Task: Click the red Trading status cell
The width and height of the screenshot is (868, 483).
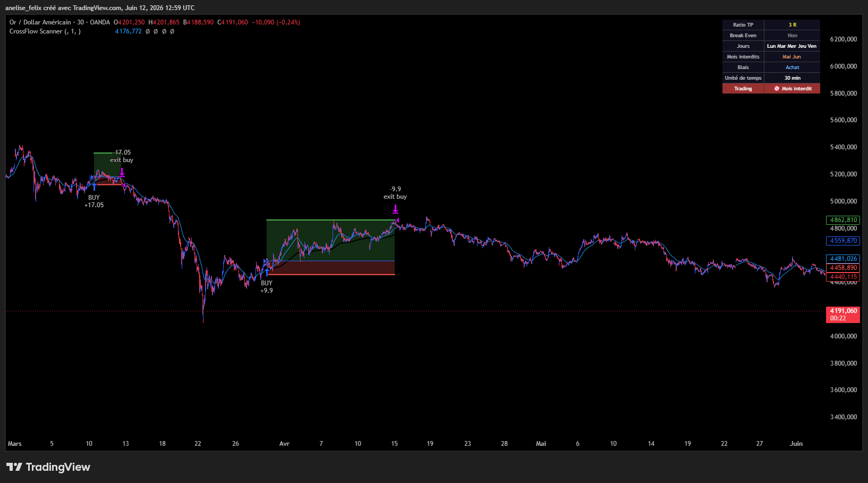Action: pos(743,89)
